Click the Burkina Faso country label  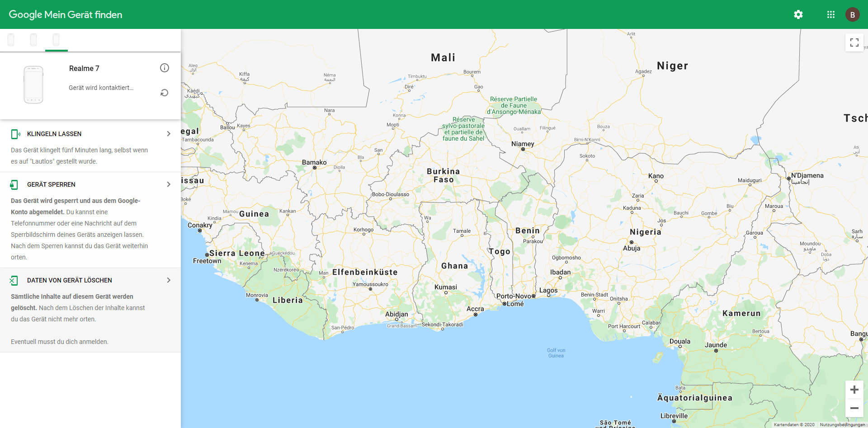point(443,175)
